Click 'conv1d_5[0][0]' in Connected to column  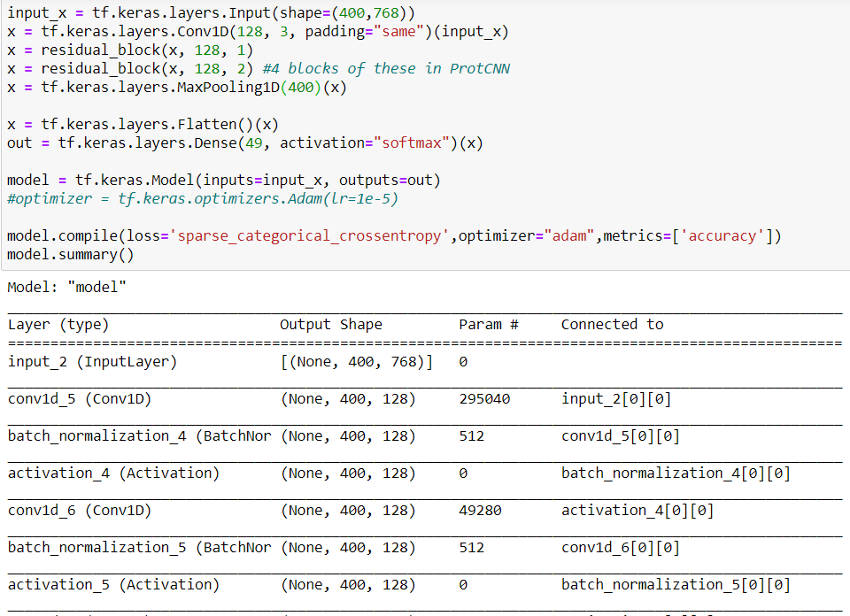click(x=620, y=436)
